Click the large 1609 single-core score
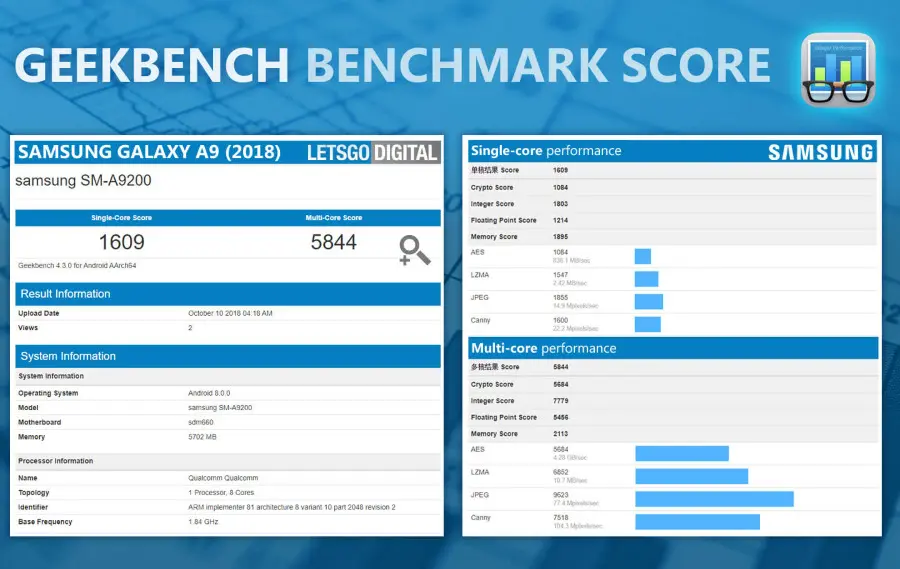The height and width of the screenshot is (569, 900). tap(121, 243)
